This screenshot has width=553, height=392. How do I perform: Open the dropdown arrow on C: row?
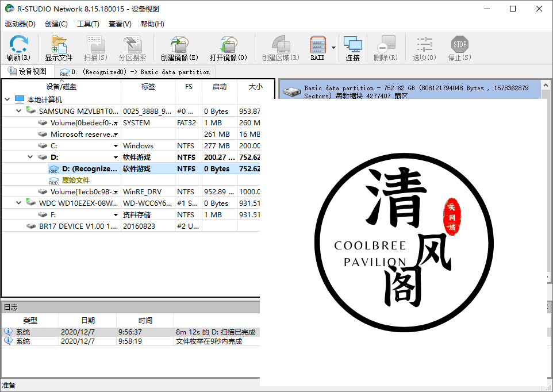pos(116,146)
